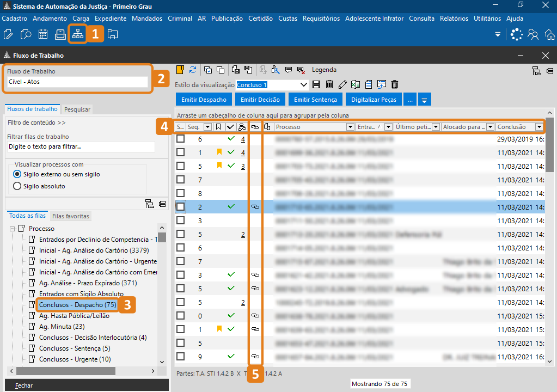The image size is (557, 392).
Task: Open Estilo da visualização dropdown
Action: click(303, 85)
